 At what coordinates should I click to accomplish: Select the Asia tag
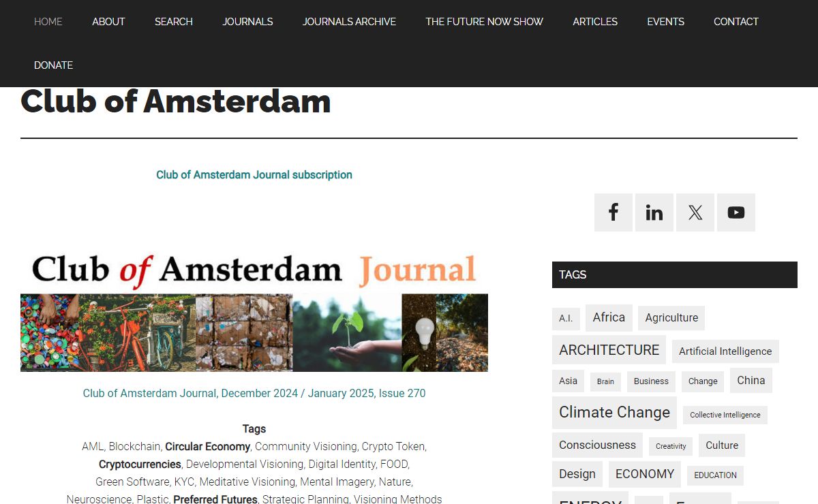point(568,381)
